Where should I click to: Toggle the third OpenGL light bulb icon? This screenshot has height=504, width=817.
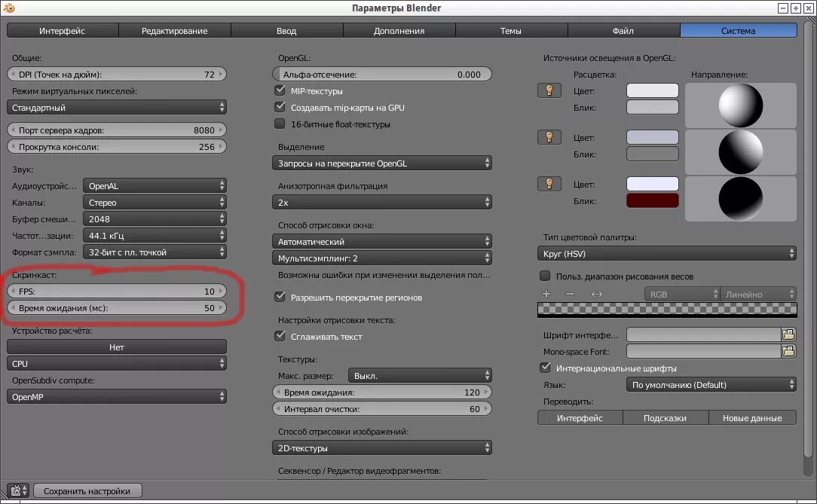(x=549, y=184)
